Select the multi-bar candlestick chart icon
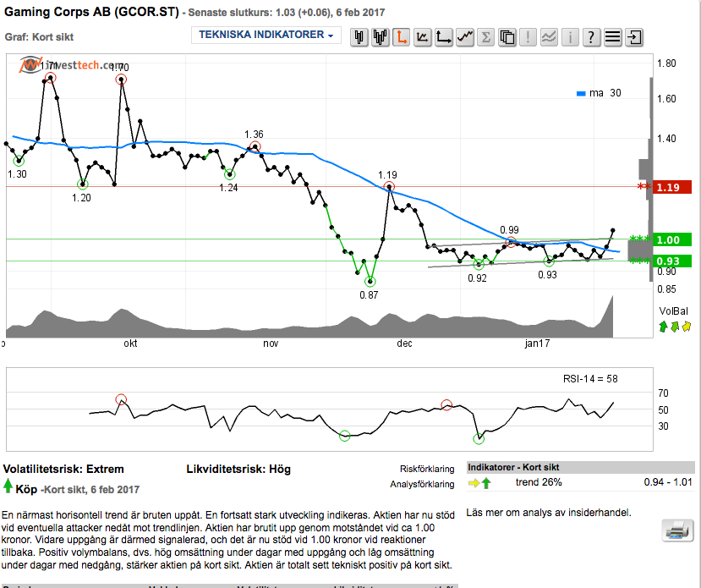This screenshot has height=588, width=701. pyautogui.click(x=380, y=37)
